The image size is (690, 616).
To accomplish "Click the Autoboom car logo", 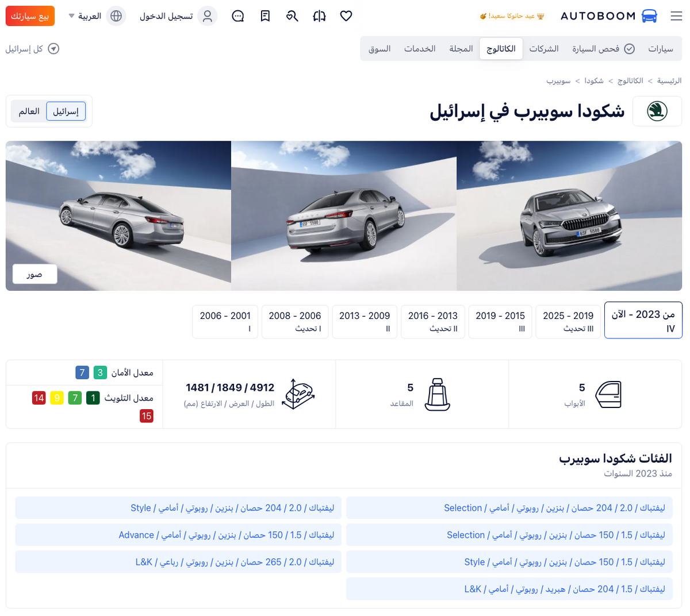I will (649, 16).
